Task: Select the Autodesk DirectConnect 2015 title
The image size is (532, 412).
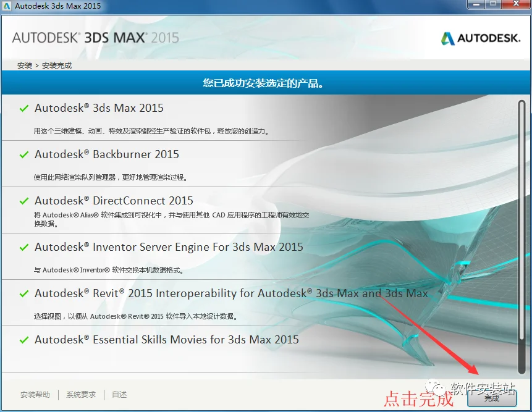Action: 114,200
